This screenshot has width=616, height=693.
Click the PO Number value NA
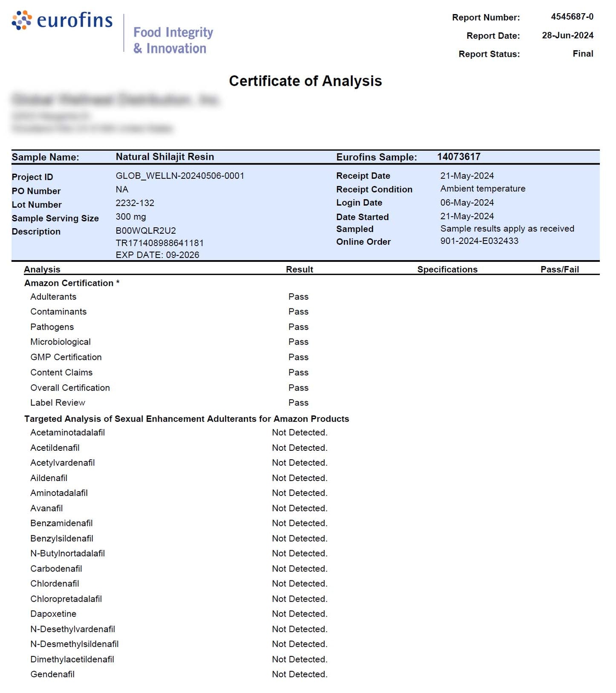coord(122,189)
